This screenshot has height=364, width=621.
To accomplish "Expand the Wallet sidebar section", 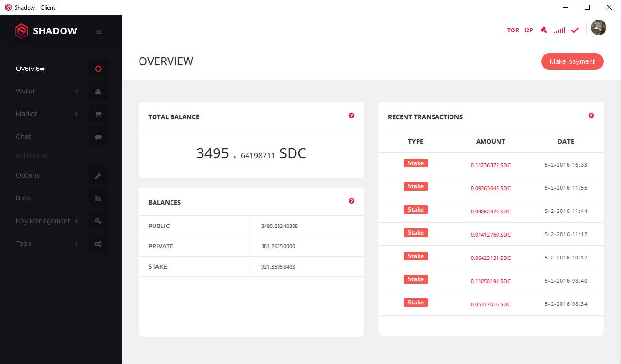I will click(x=76, y=91).
